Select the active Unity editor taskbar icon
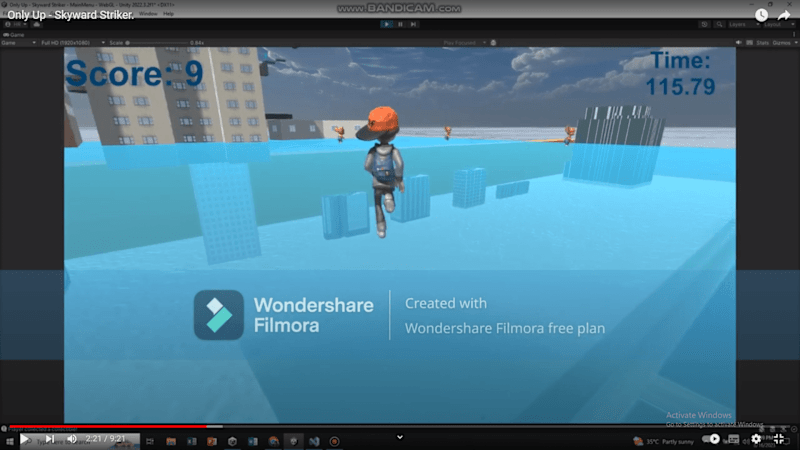The image size is (800, 450). click(293, 441)
